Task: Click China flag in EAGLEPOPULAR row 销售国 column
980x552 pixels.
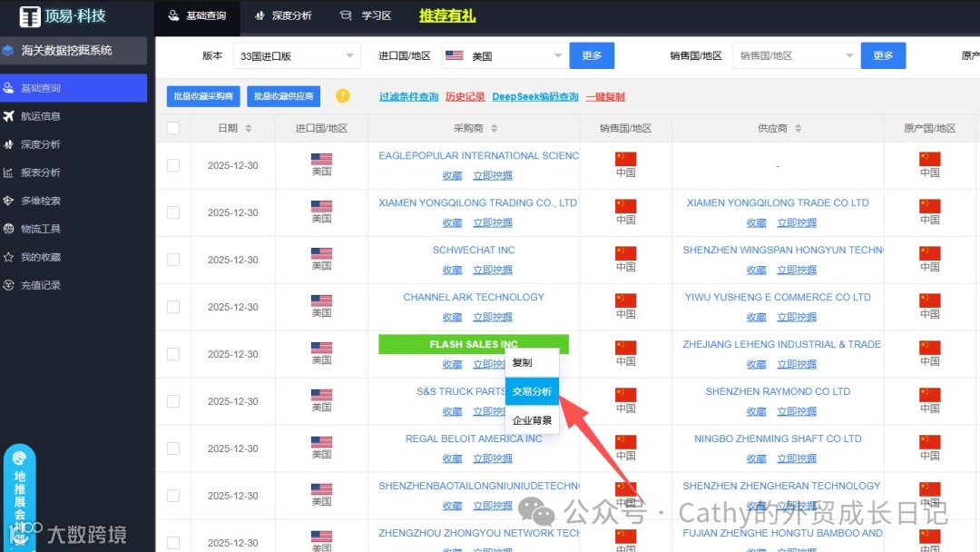Action: coord(625,159)
